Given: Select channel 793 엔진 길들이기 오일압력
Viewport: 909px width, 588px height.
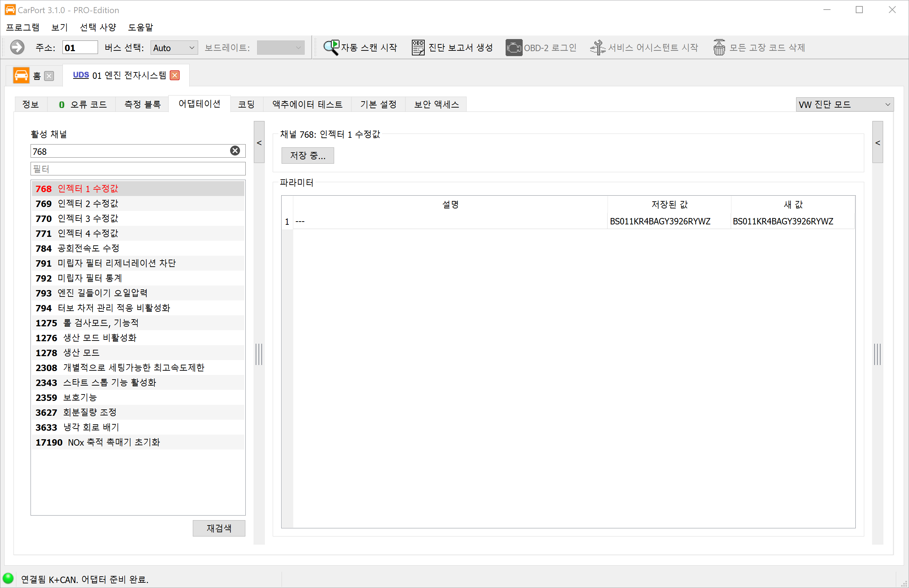Looking at the screenshot, I should [x=138, y=293].
